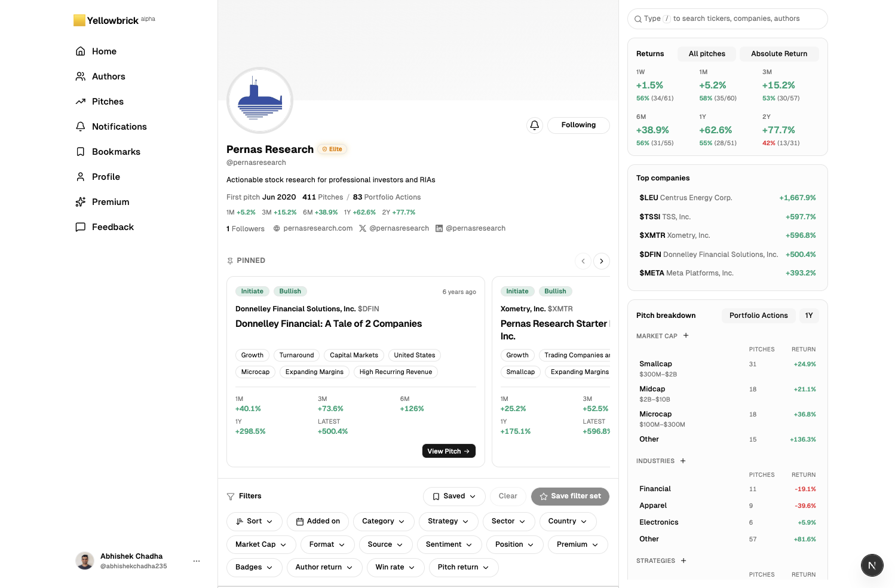Click the Clear filters button
This screenshot has height=588, width=895.
tap(508, 497)
